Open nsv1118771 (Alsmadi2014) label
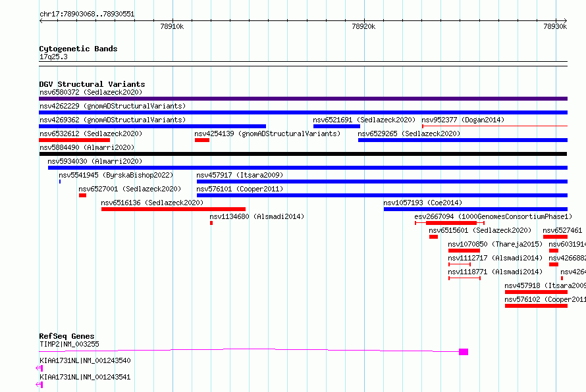 (495, 272)
